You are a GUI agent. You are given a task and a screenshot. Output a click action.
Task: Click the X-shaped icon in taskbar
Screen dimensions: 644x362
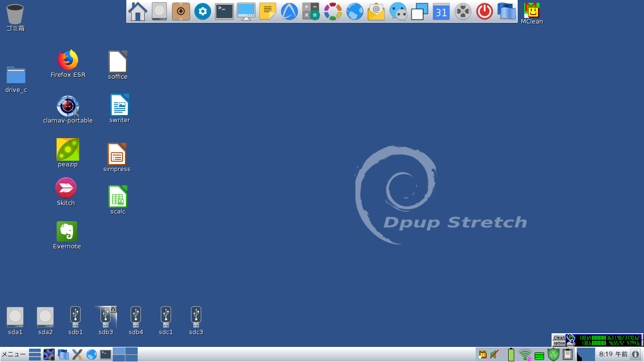click(x=77, y=354)
